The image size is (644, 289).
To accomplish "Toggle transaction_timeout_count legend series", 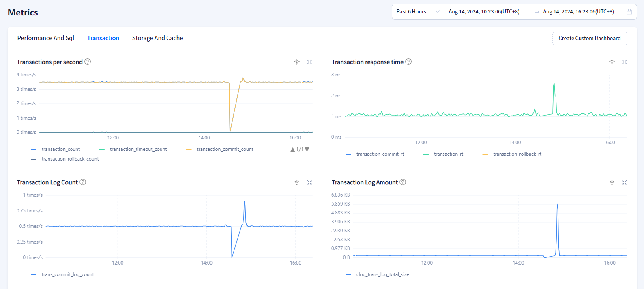I will [x=138, y=150].
